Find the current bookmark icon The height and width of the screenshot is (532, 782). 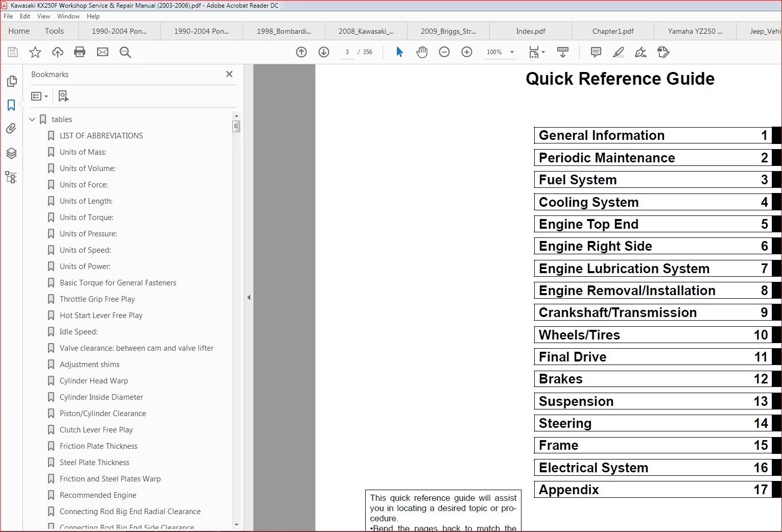point(63,96)
